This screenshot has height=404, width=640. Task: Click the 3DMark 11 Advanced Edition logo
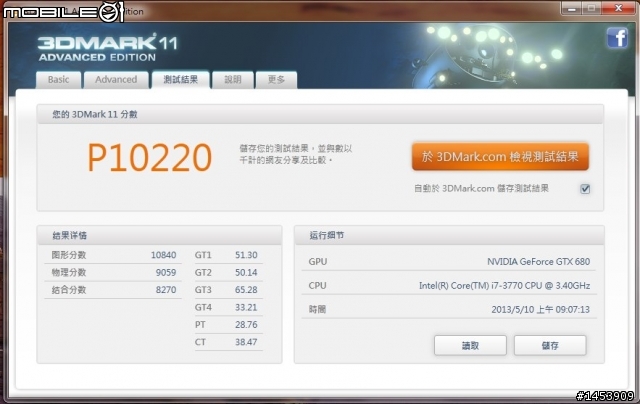click(108, 48)
